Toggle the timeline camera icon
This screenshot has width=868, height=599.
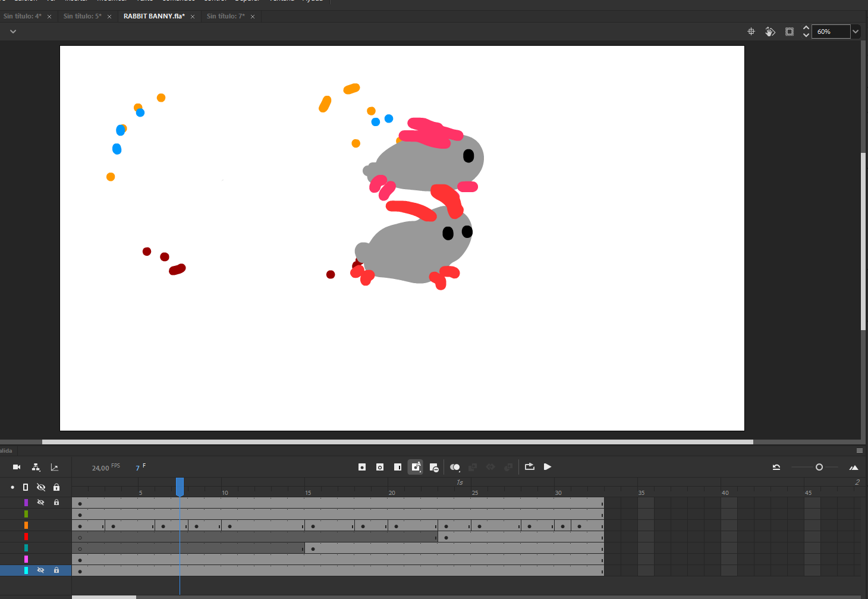pos(17,467)
